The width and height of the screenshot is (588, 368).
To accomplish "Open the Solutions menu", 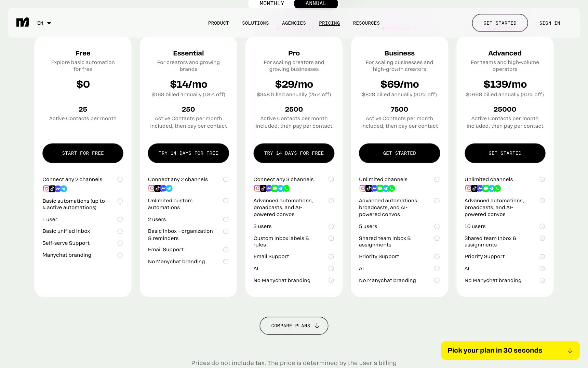I will [255, 23].
